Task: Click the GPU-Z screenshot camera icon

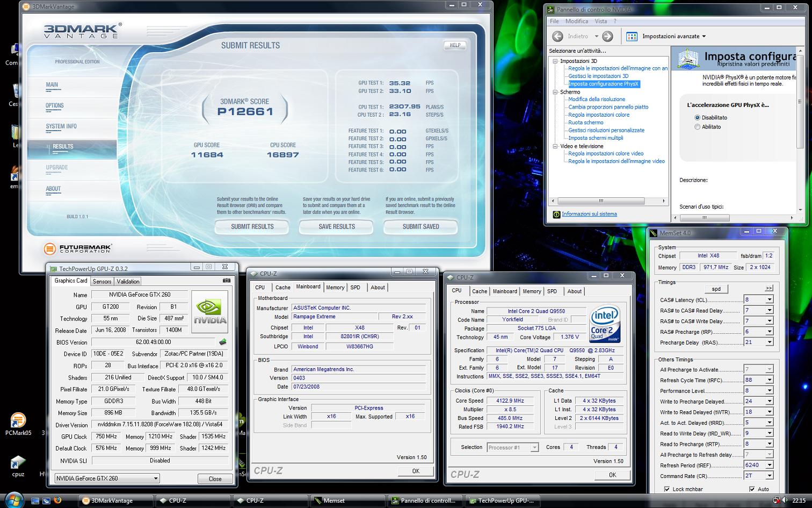Action: point(227,281)
